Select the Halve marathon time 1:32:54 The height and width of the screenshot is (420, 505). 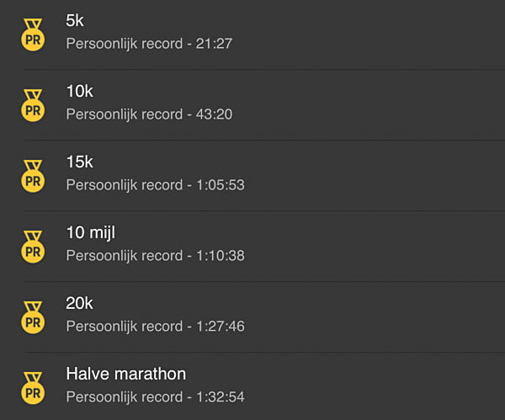(221, 396)
